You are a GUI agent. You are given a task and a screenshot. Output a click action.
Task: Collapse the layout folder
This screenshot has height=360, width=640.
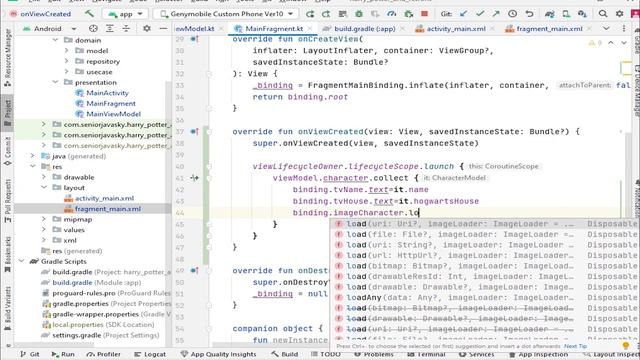click(x=44, y=188)
